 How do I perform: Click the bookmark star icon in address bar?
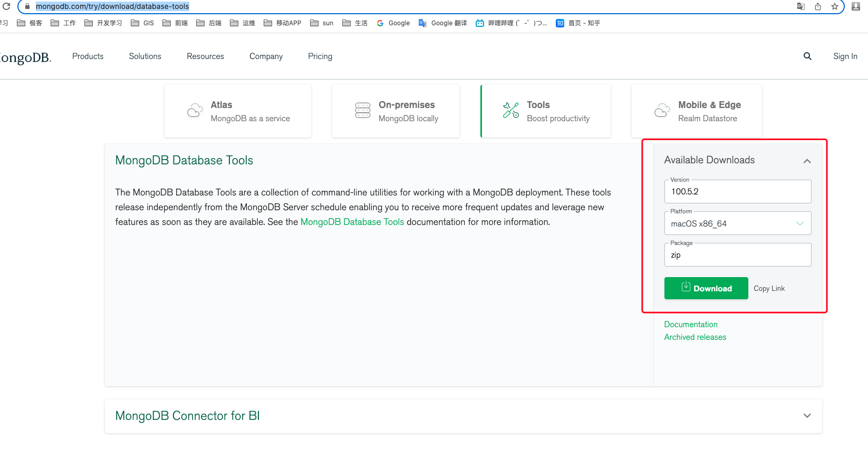pos(835,6)
